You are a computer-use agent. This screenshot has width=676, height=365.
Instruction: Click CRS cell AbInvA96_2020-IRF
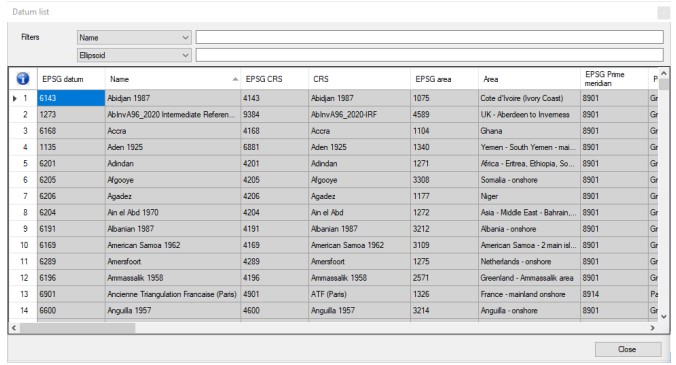tap(360, 115)
